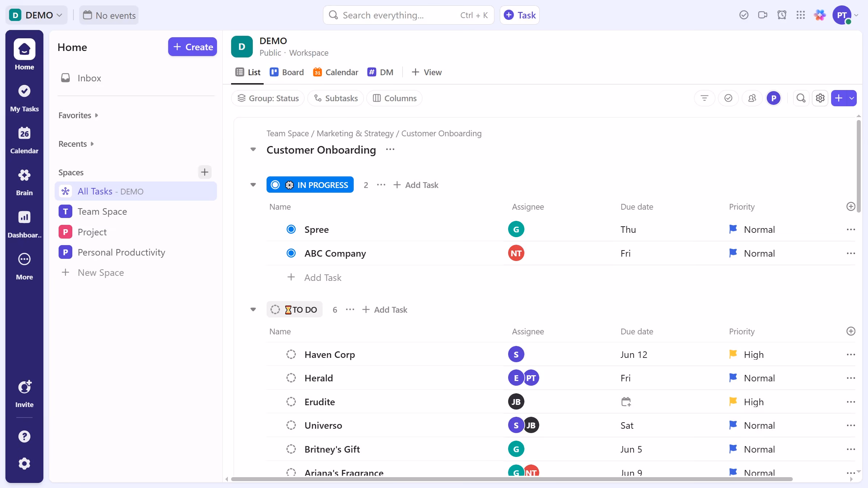This screenshot has height=488, width=868.
Task: Open Group: Status dropdown
Action: pyautogui.click(x=268, y=98)
